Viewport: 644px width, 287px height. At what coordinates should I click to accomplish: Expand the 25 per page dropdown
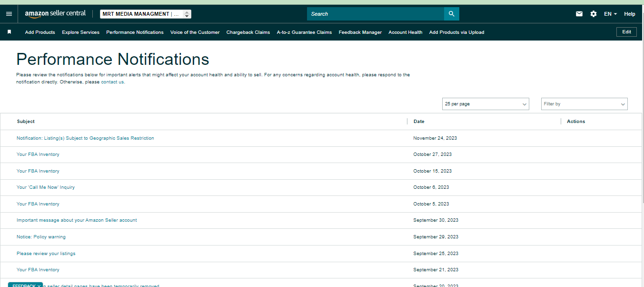(485, 104)
